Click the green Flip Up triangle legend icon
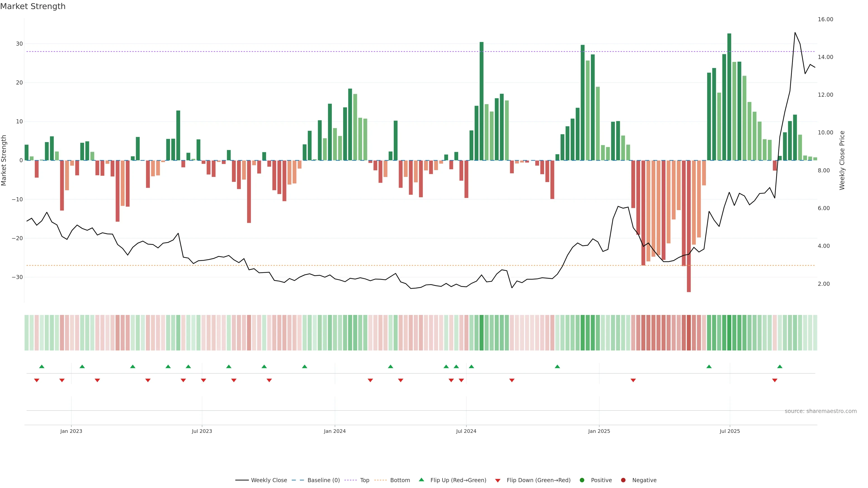 pos(421,480)
